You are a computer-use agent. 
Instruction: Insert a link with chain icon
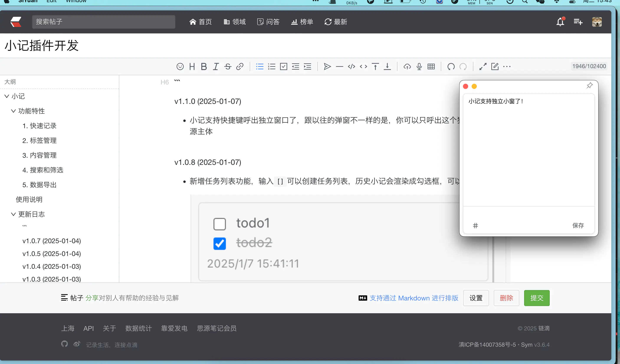point(240,66)
